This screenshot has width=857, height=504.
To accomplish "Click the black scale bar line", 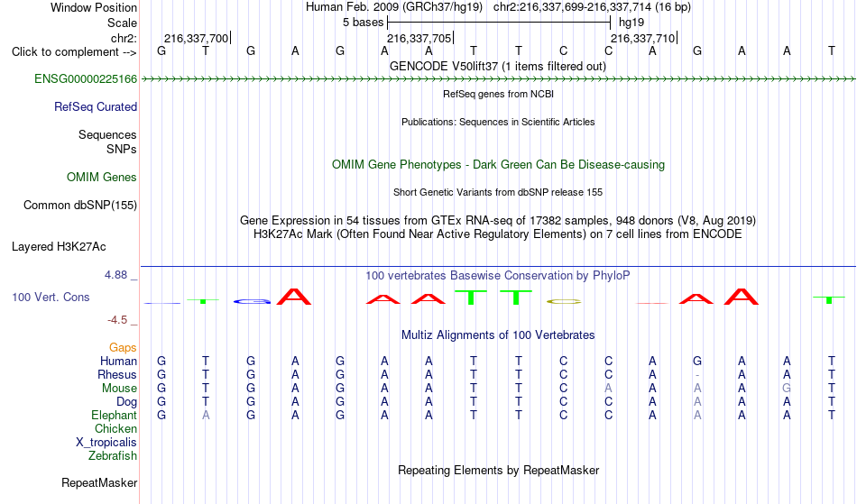I will click(x=499, y=23).
